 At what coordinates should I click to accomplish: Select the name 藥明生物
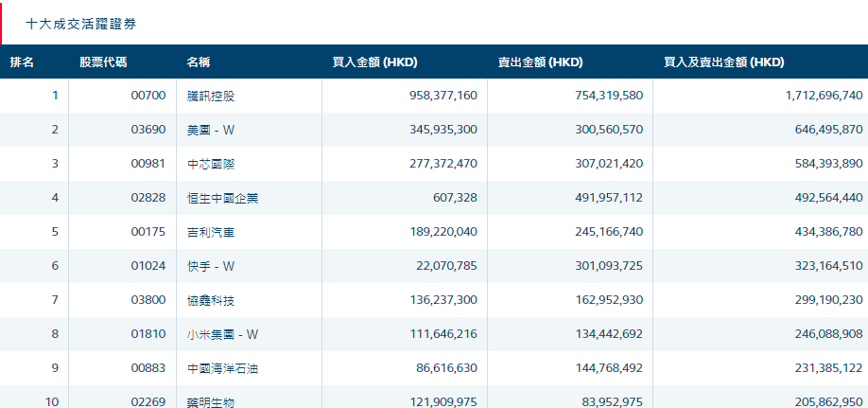[x=211, y=402]
